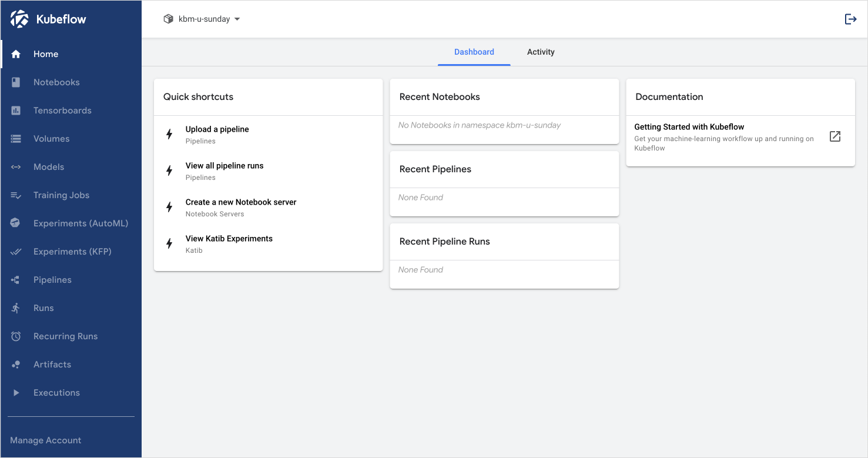The height and width of the screenshot is (458, 868).
Task: Click the Pipelines graph icon
Action: click(x=16, y=280)
